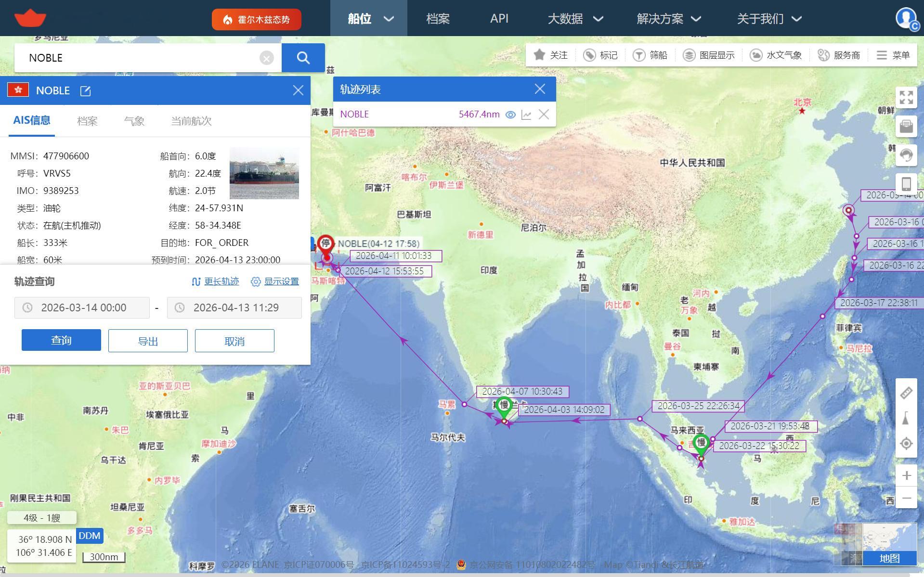Enter fullscreen map view
Viewport: 924px width, 577px height.
coord(907,97)
